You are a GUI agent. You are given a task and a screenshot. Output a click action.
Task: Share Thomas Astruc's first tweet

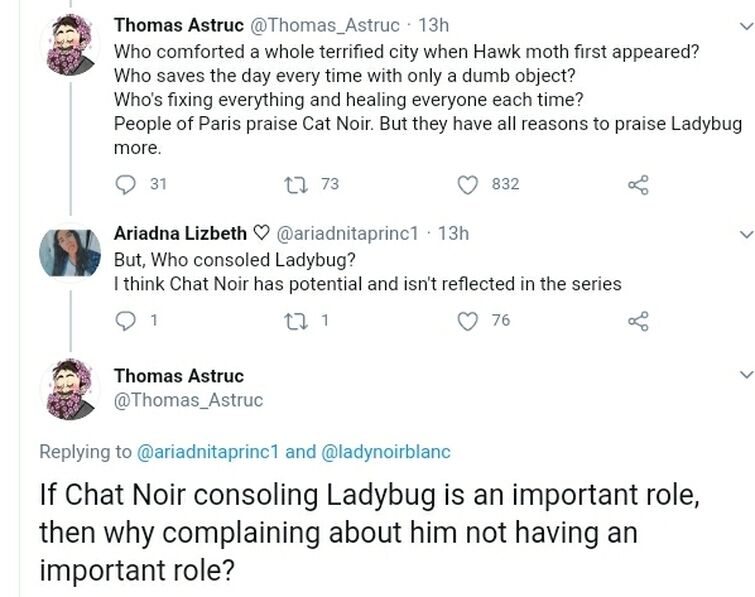point(638,184)
